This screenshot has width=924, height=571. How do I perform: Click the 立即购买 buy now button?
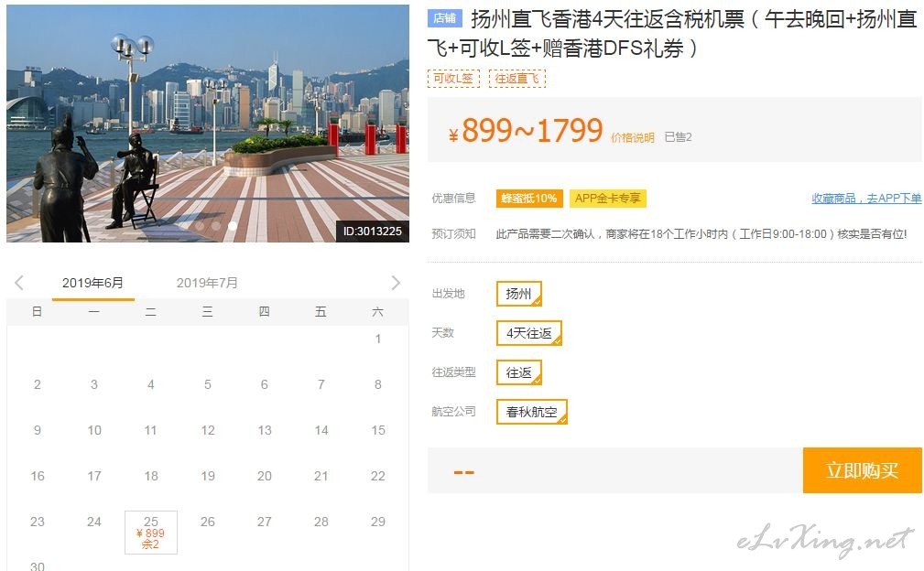click(x=862, y=470)
